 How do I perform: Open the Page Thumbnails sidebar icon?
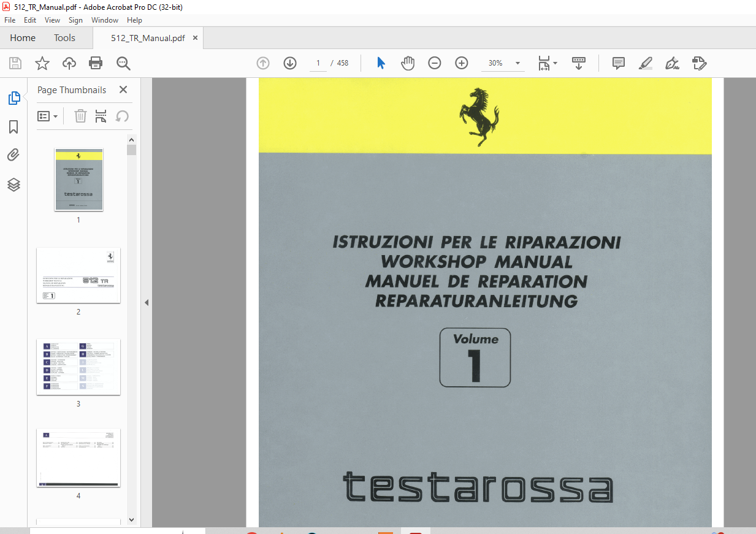point(13,98)
